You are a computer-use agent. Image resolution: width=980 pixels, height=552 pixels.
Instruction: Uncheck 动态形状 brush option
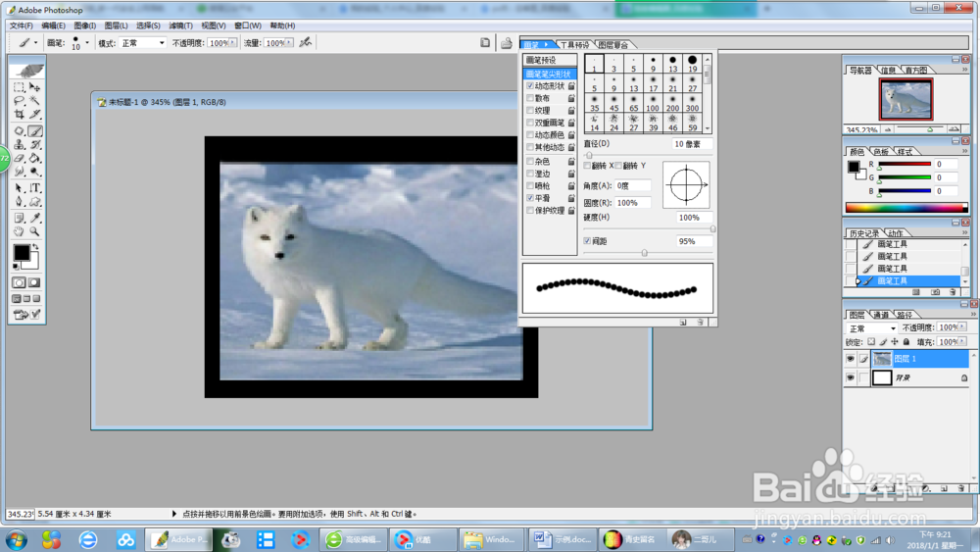click(x=530, y=86)
